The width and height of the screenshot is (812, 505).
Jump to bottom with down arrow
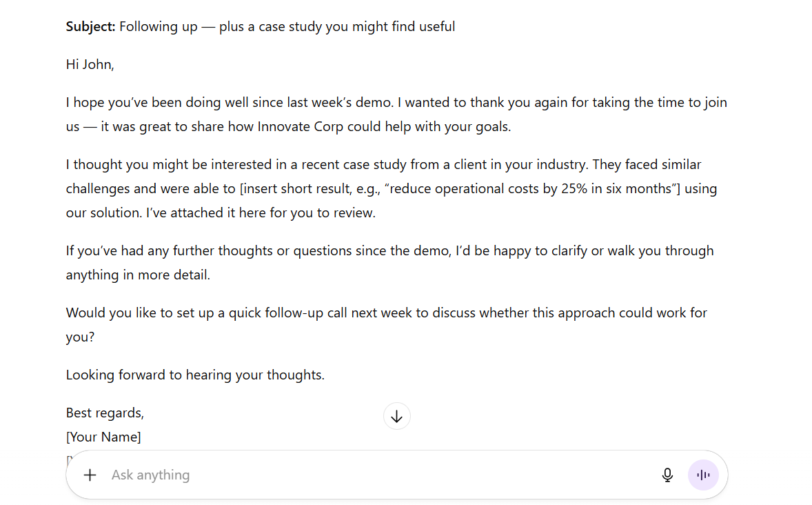tap(396, 416)
